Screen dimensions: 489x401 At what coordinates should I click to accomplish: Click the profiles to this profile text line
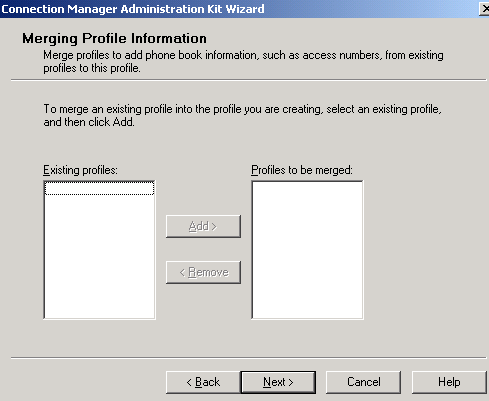[x=92, y=68]
